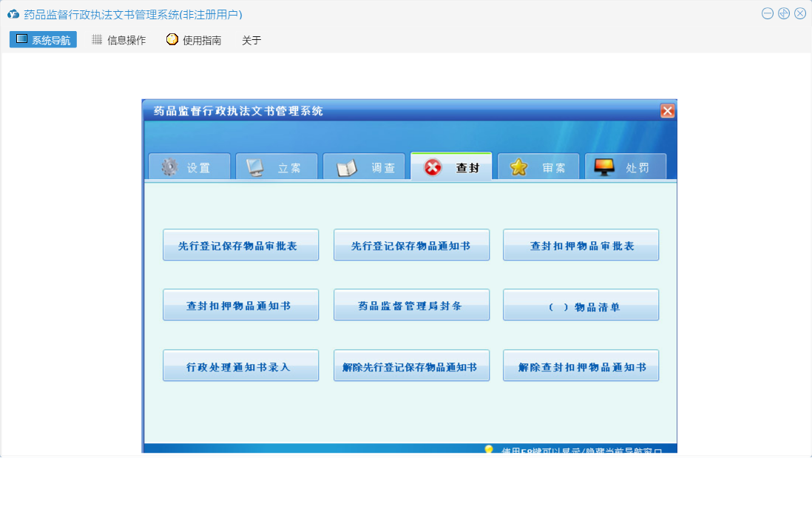Open 先行登记保存物品审批表
Viewport: 812px width, 532px height.
(x=241, y=245)
